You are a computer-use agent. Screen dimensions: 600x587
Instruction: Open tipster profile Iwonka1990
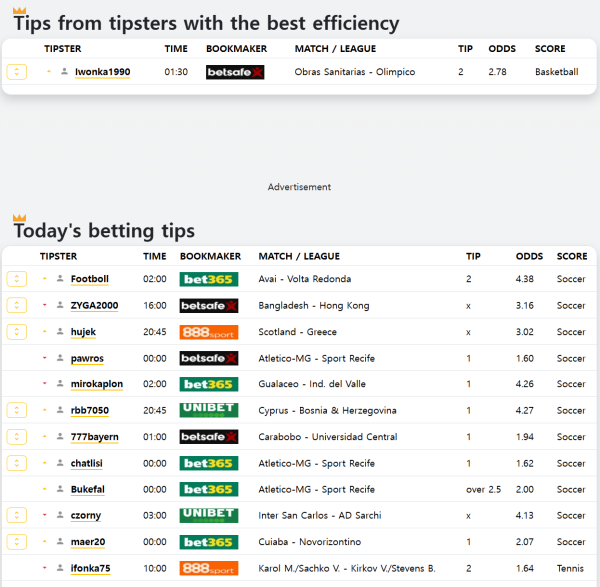tap(102, 72)
